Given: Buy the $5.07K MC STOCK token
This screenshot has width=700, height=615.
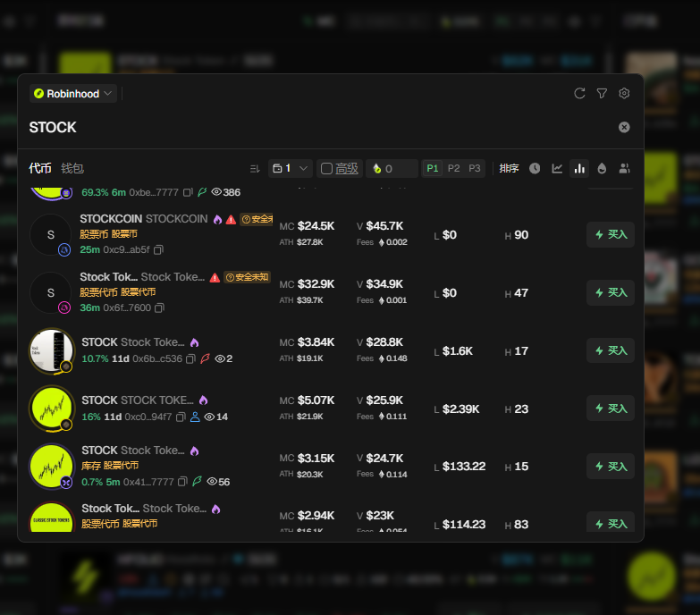Looking at the screenshot, I should click(611, 409).
